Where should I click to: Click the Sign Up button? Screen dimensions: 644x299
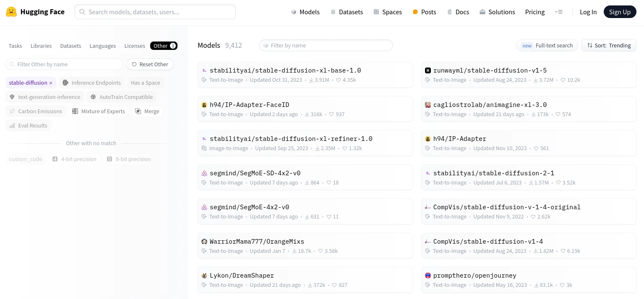[620, 12]
